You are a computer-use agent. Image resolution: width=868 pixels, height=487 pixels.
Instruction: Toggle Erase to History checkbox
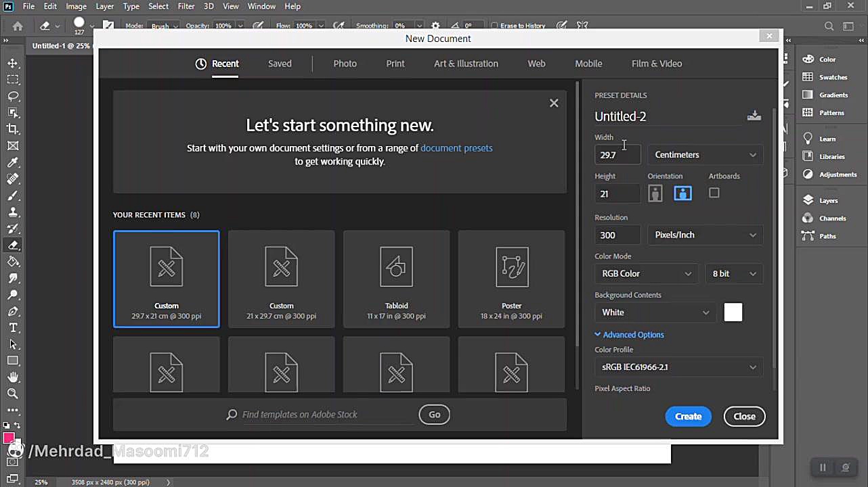click(x=494, y=26)
